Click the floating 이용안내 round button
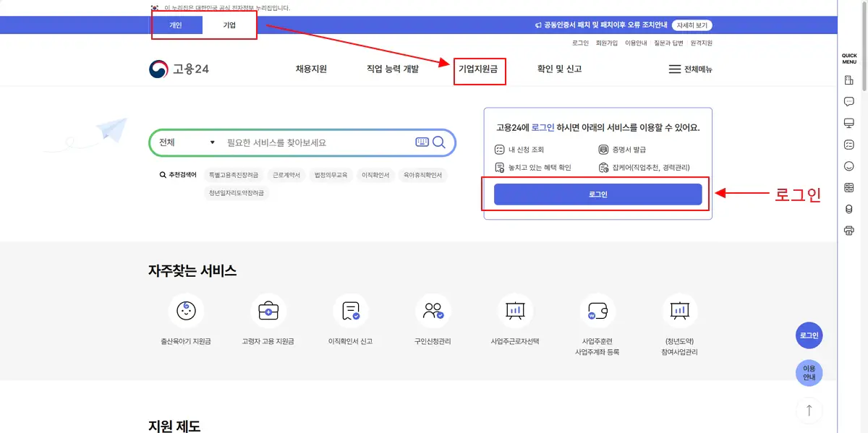 (x=809, y=373)
